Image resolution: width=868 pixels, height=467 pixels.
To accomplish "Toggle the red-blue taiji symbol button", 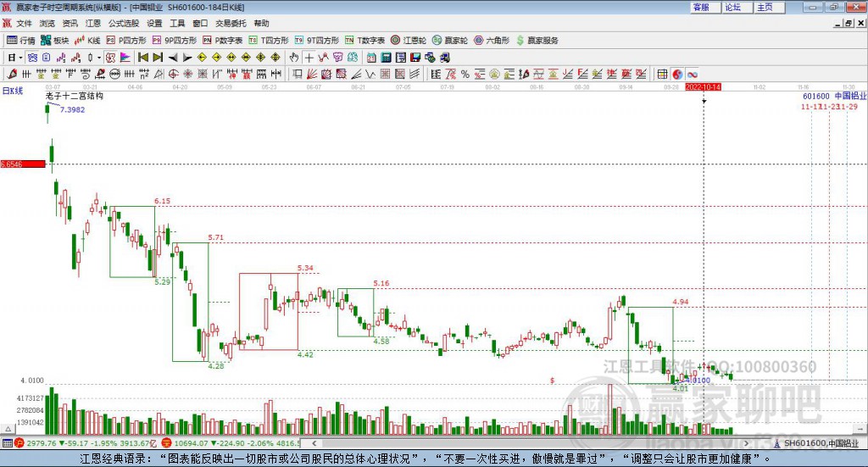I will pos(677,74).
